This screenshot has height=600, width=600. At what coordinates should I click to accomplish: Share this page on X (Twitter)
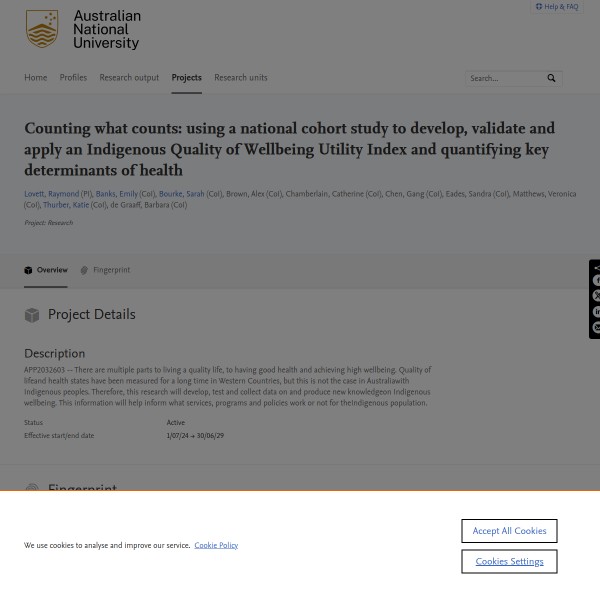point(596,296)
